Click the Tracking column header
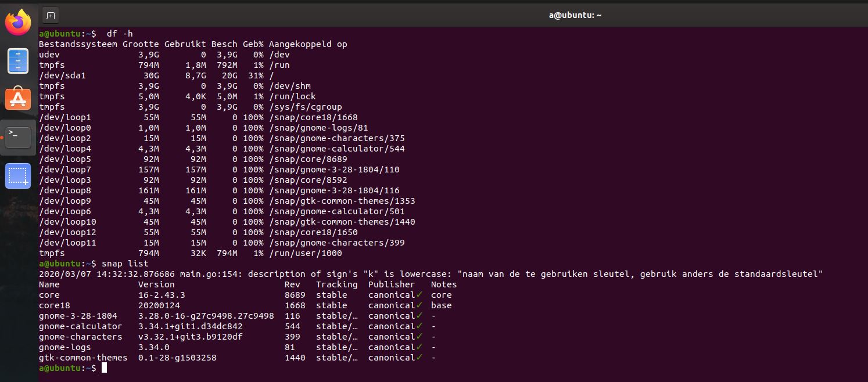The width and height of the screenshot is (868, 382). pos(337,284)
